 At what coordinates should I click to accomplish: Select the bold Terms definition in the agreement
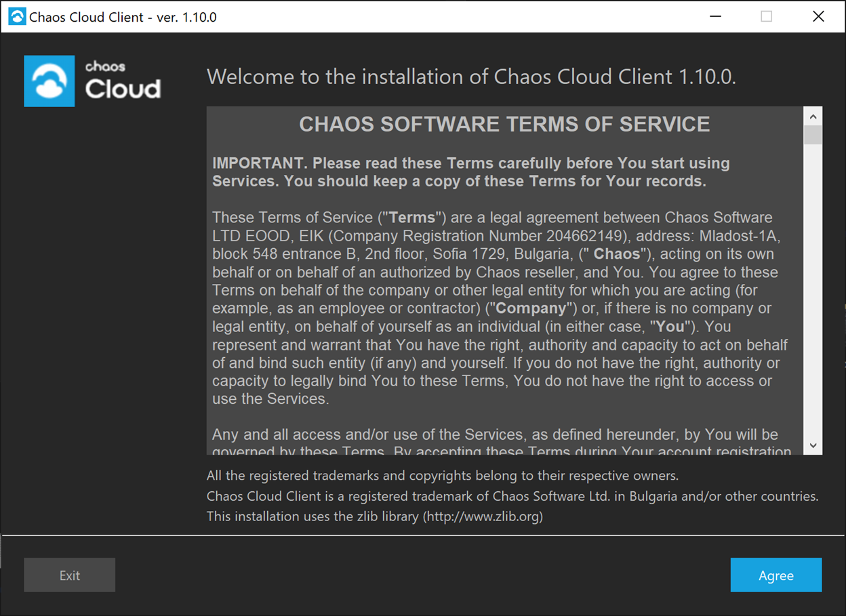point(410,217)
